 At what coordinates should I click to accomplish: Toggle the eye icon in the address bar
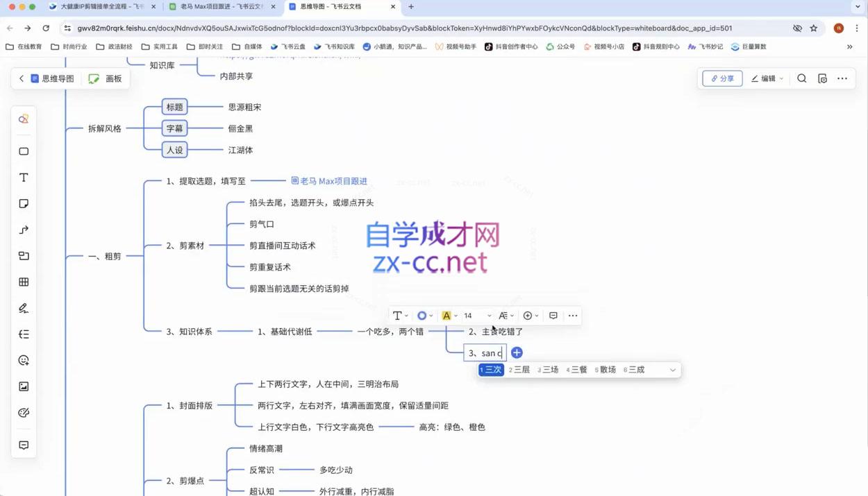point(796,28)
